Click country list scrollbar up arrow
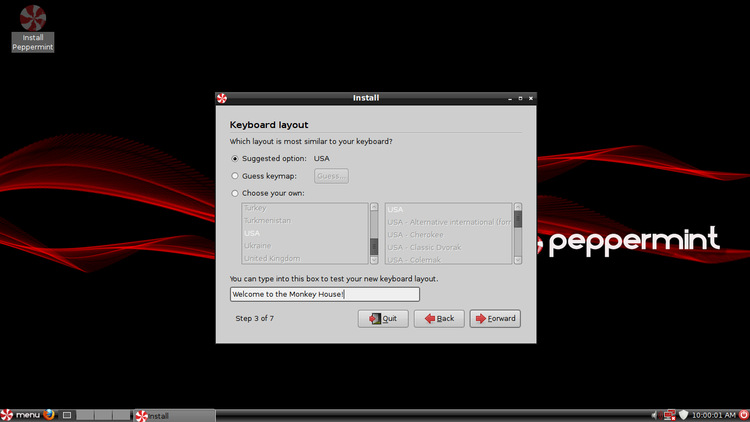750x422 pixels. click(374, 207)
